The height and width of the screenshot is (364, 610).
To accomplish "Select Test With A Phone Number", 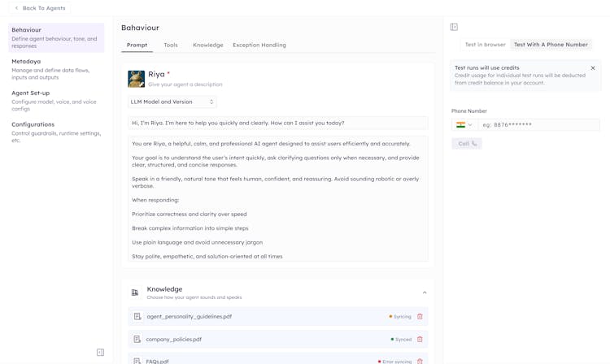I will [551, 45].
